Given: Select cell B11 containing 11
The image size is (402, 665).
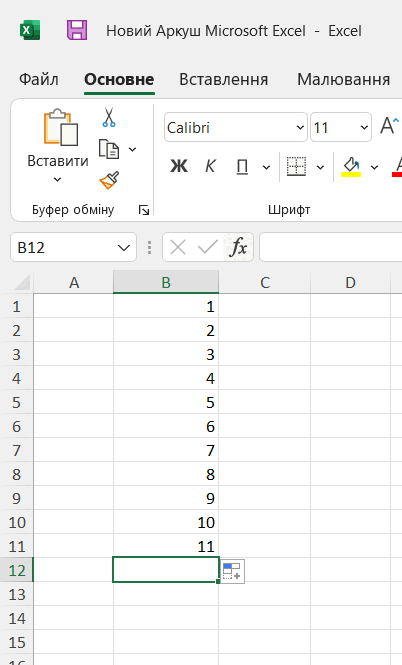Looking at the screenshot, I should pyautogui.click(x=166, y=546).
